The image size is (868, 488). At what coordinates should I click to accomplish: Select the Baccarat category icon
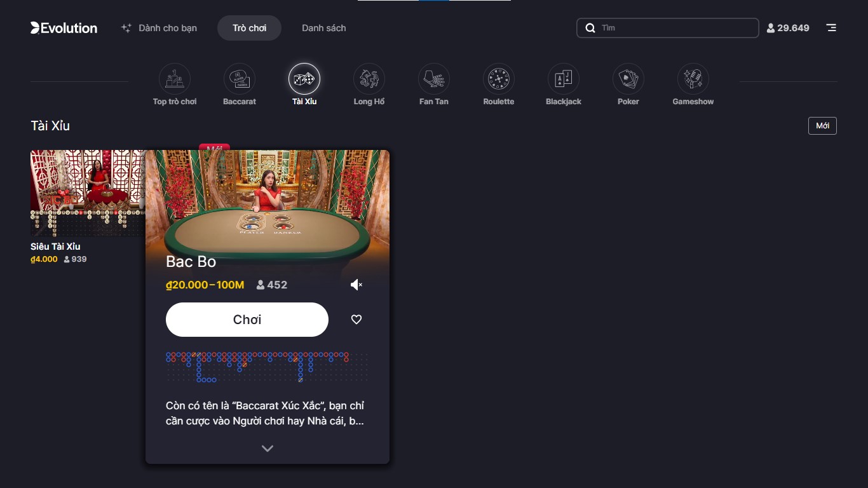pyautogui.click(x=240, y=79)
